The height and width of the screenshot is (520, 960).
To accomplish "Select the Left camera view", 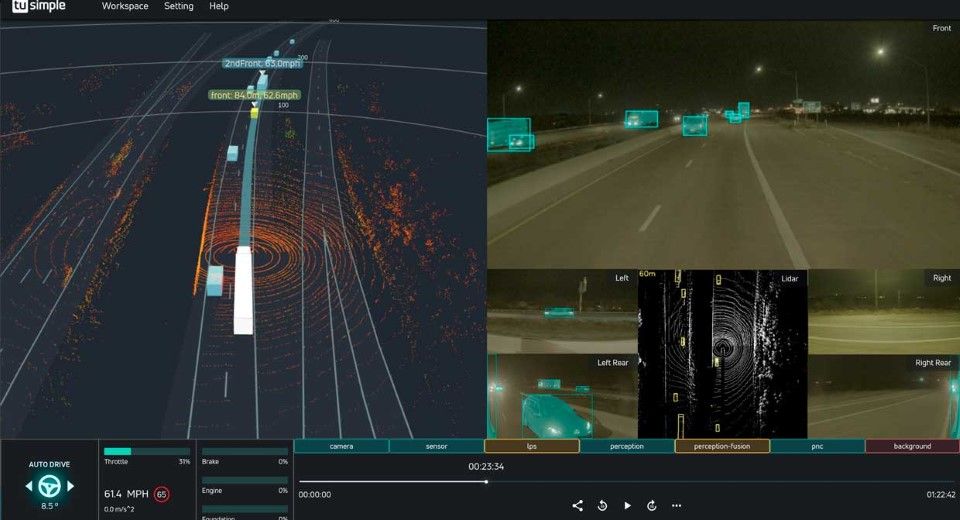I will [563, 312].
